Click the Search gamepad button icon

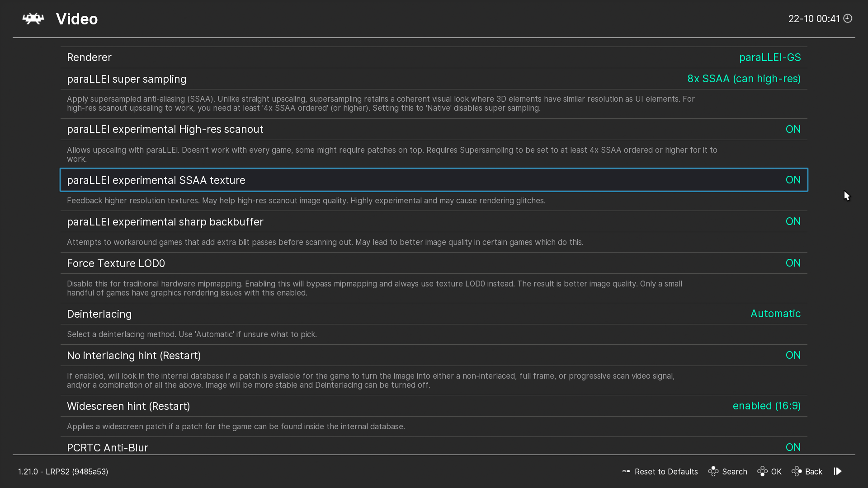point(713,471)
